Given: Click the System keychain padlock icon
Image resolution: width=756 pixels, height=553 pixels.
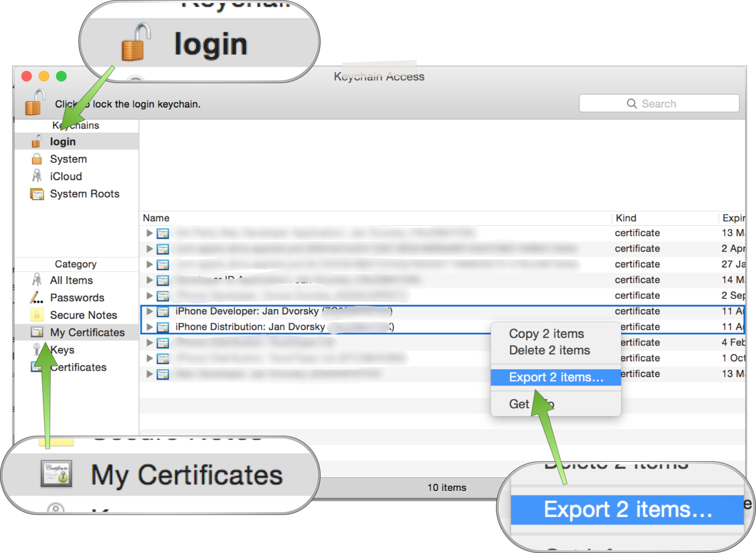Looking at the screenshot, I should [x=37, y=158].
